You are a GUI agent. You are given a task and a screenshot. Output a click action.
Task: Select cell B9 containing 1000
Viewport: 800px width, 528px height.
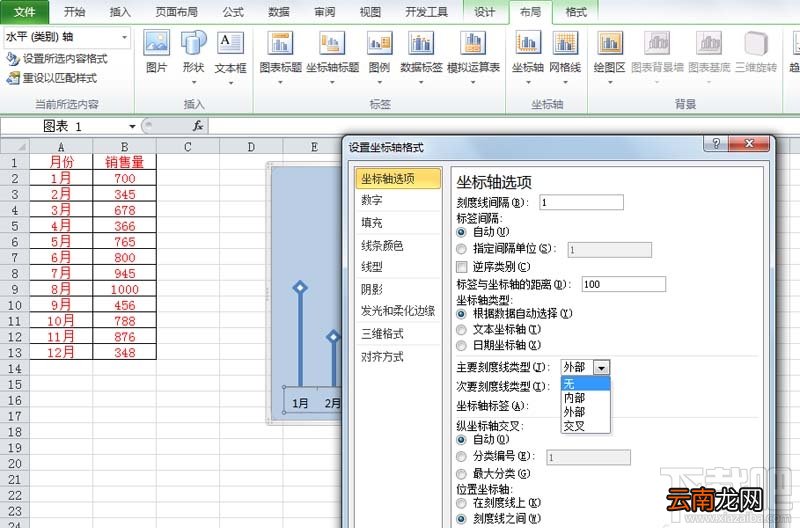coord(124,289)
